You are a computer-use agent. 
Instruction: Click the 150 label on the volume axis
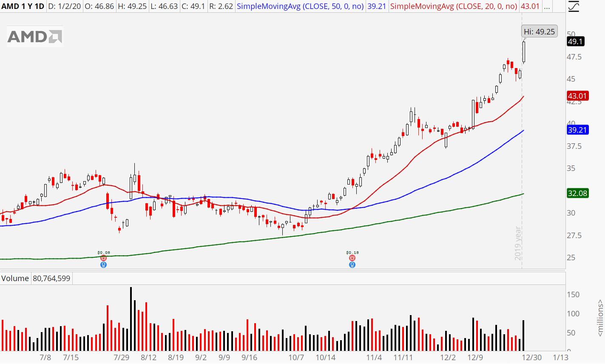tap(573, 295)
